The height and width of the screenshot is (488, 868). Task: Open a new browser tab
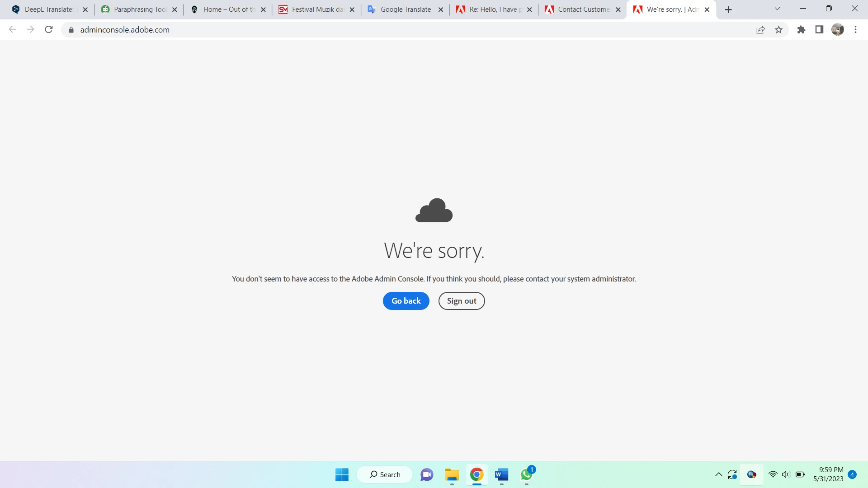point(728,9)
